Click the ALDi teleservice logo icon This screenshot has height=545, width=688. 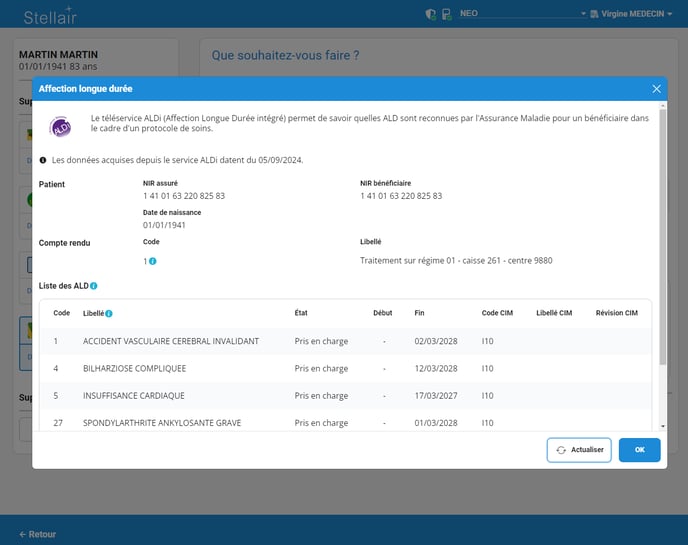pyautogui.click(x=60, y=127)
